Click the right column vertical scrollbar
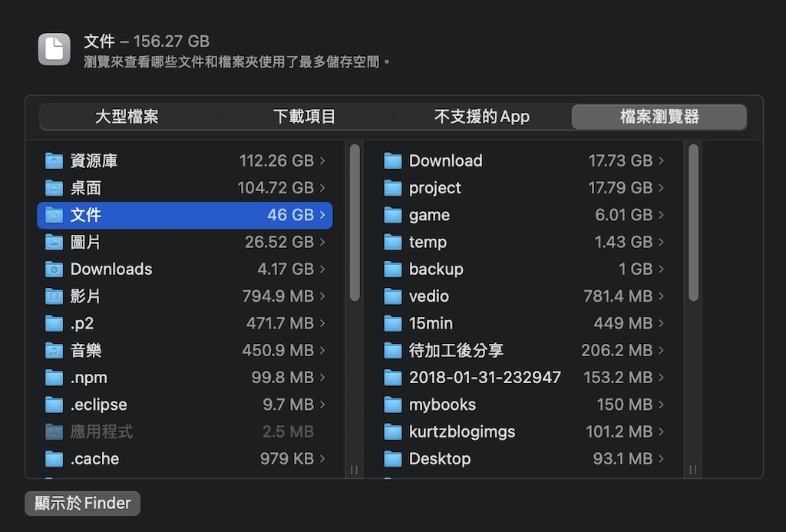 pos(694,223)
